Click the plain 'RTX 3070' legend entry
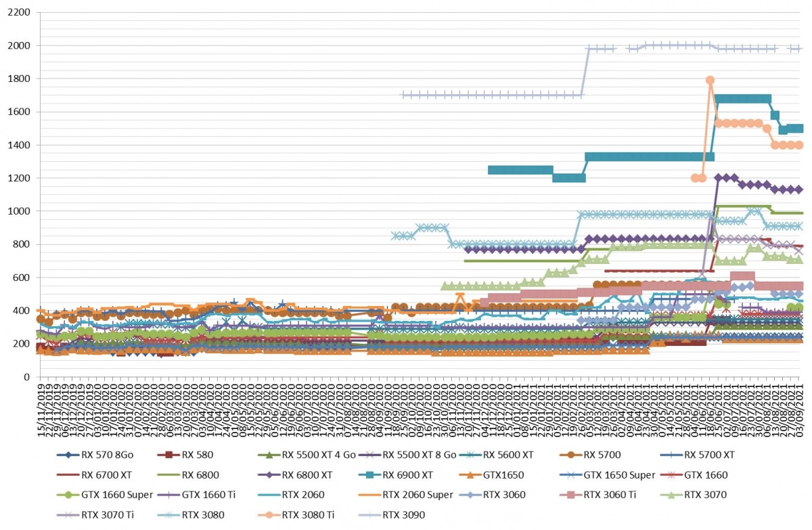812x530 pixels. pyautogui.click(x=694, y=495)
